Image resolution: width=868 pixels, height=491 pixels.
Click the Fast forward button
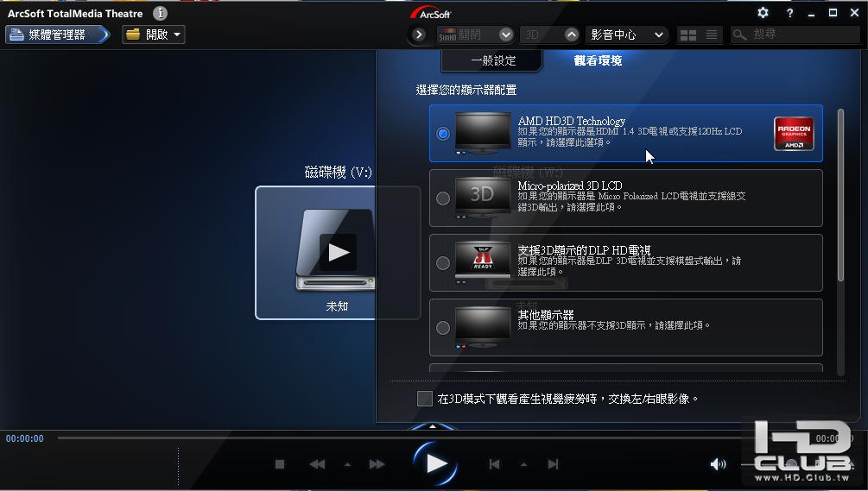coord(377,464)
